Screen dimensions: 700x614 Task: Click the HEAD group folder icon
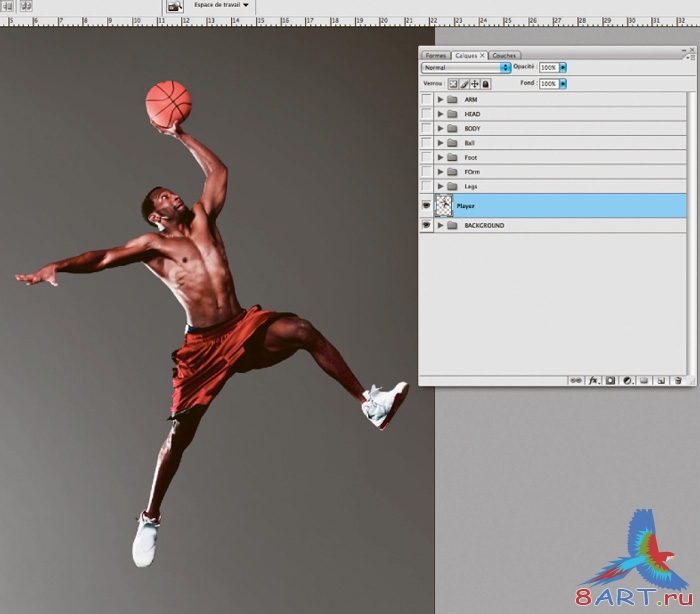point(452,114)
